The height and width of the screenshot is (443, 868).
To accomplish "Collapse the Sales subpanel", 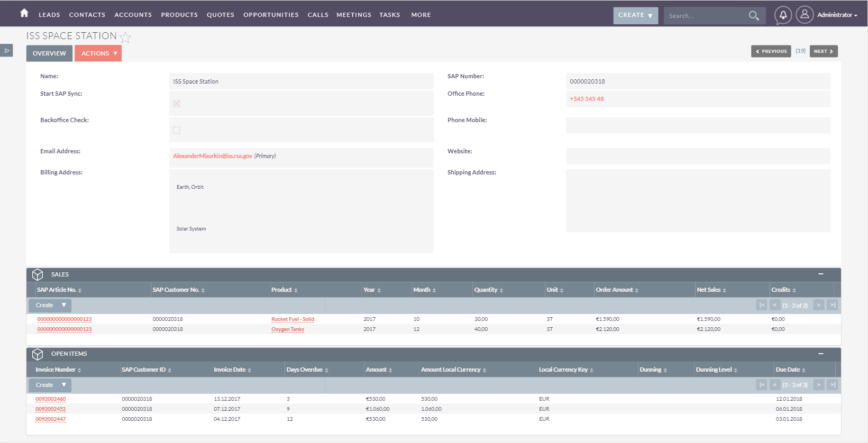I will tap(821, 274).
